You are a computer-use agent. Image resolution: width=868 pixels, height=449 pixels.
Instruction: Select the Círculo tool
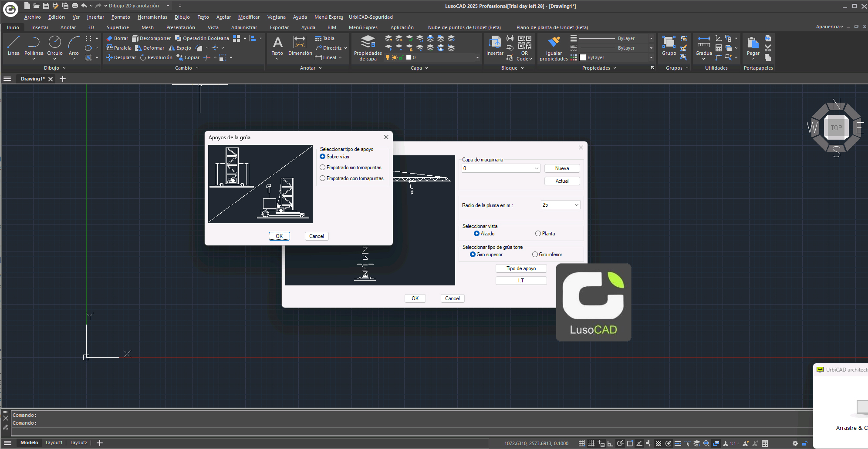tap(55, 46)
